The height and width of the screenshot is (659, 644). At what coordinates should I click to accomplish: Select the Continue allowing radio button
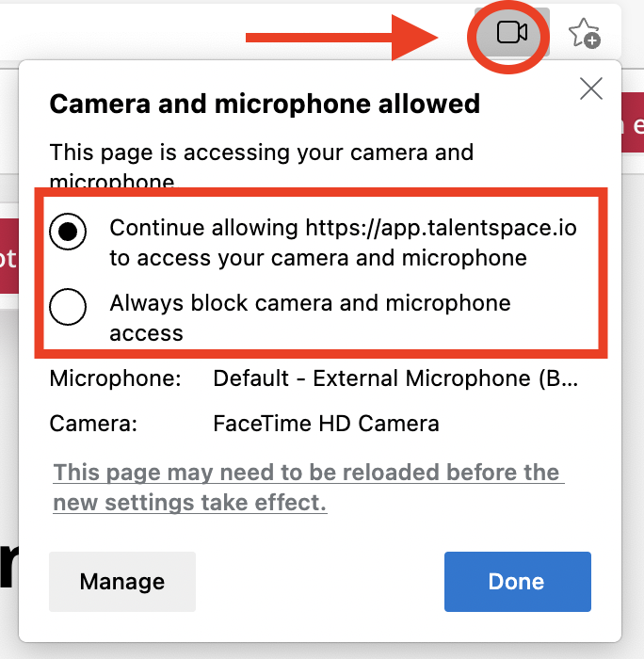point(68,232)
